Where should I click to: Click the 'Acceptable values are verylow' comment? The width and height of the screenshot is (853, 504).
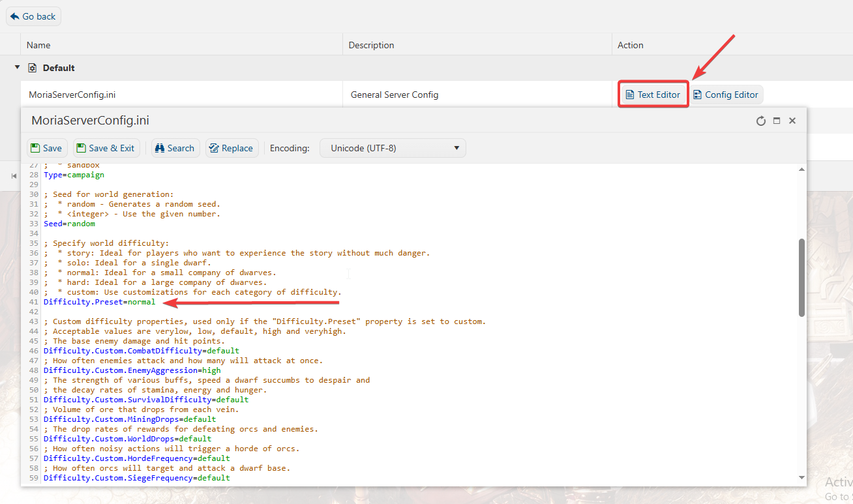tap(195, 331)
